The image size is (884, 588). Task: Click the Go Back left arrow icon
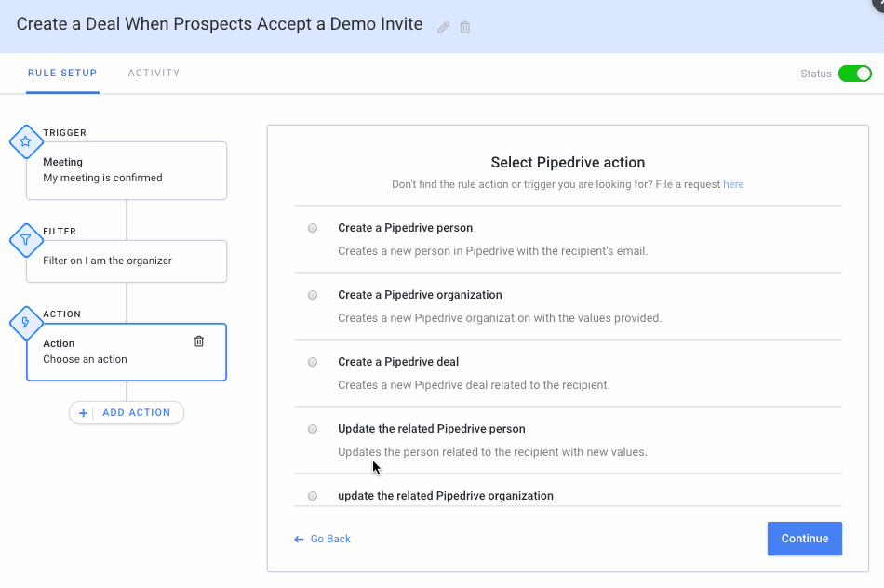299,539
